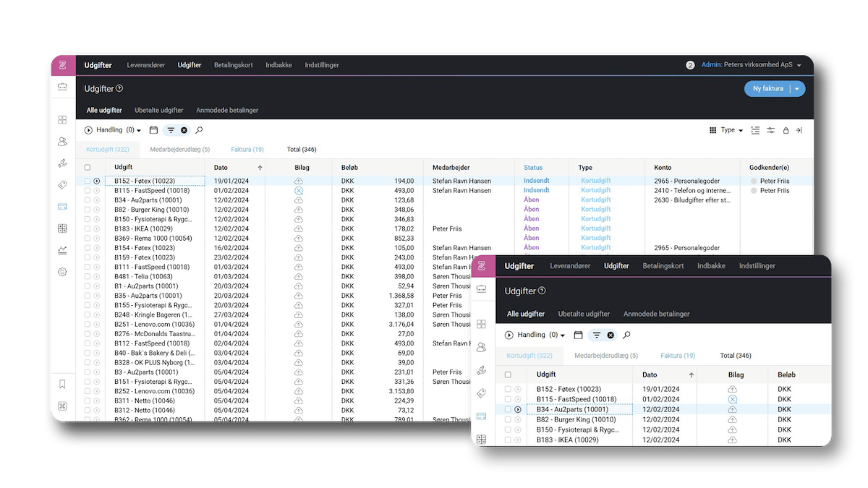Click the Kortudgift type link for the B152 row
The height and width of the screenshot is (488, 868).
click(595, 181)
